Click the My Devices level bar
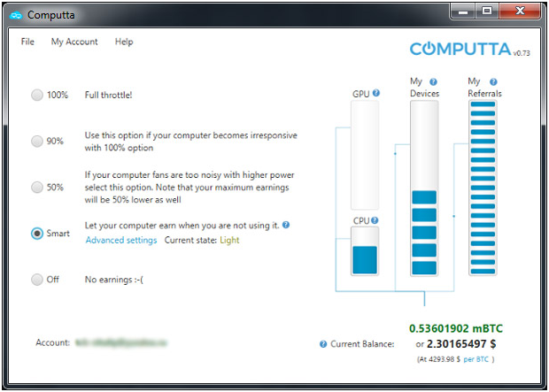The width and height of the screenshot is (549, 392). click(x=424, y=188)
